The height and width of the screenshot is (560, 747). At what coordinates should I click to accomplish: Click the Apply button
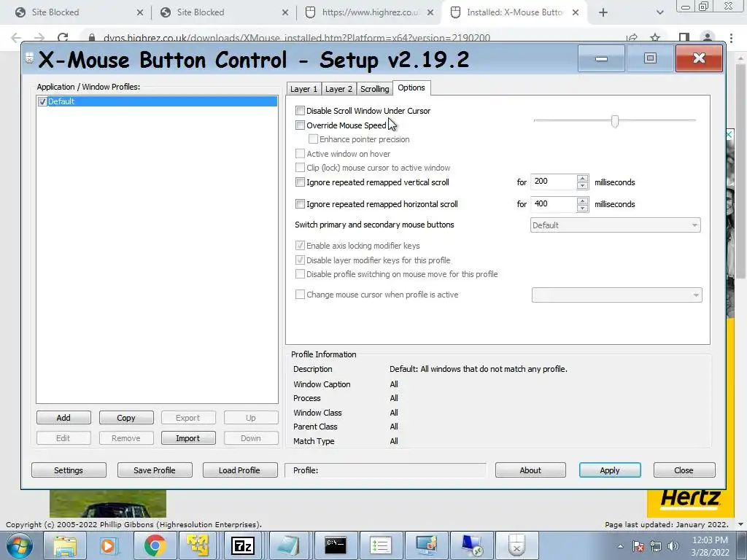tap(610, 470)
